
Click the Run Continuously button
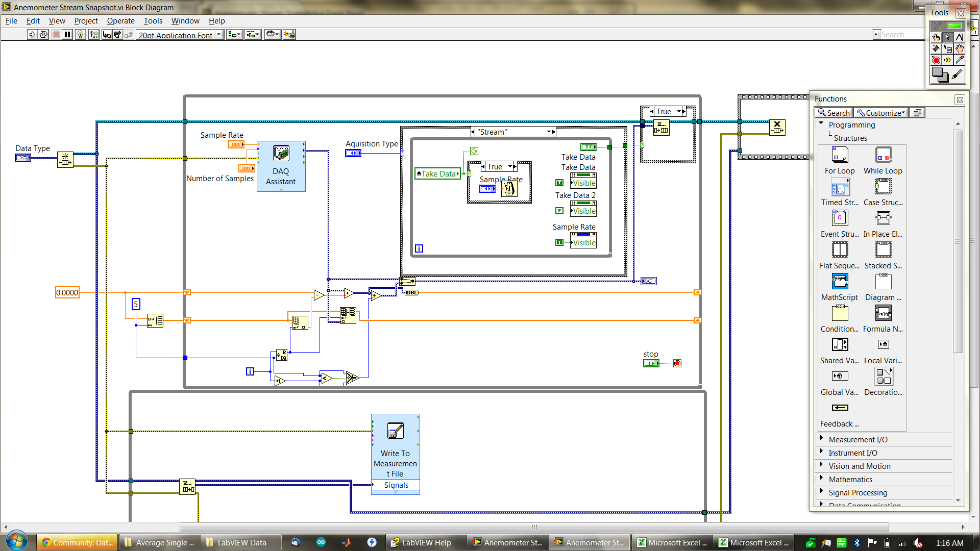coord(43,35)
